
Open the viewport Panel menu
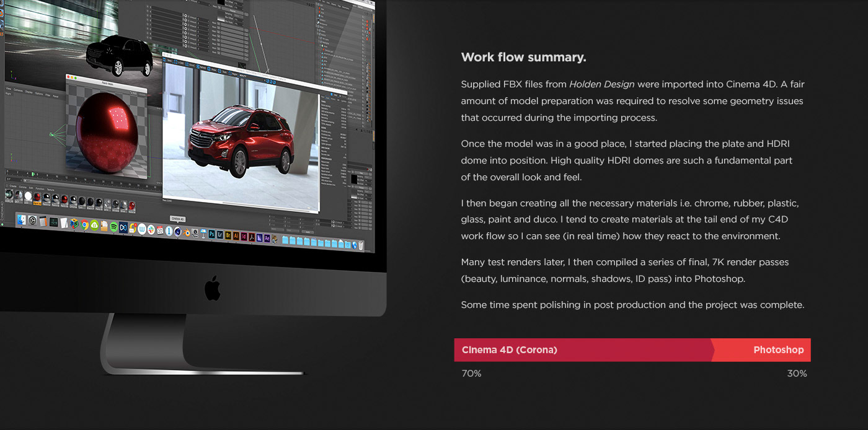[x=56, y=96]
